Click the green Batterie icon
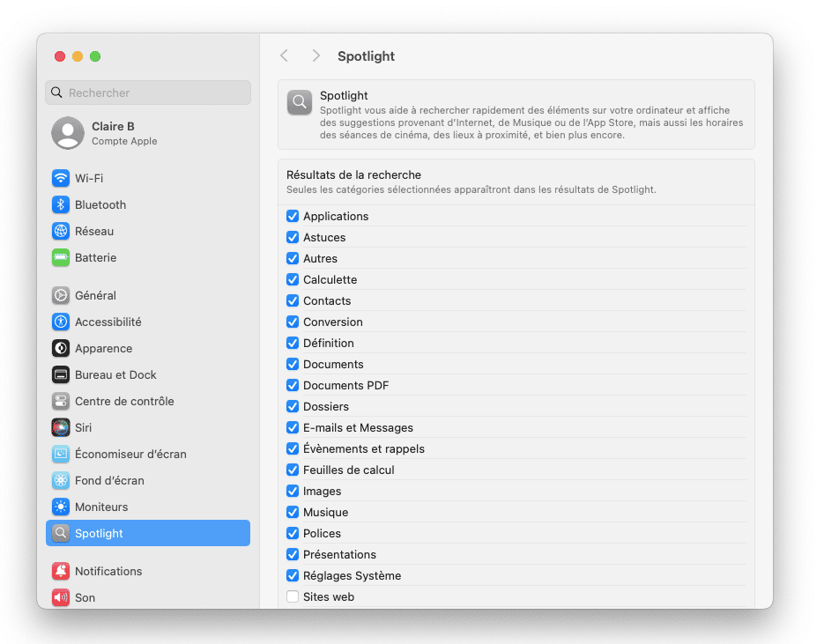The height and width of the screenshot is (644, 824). 61,257
